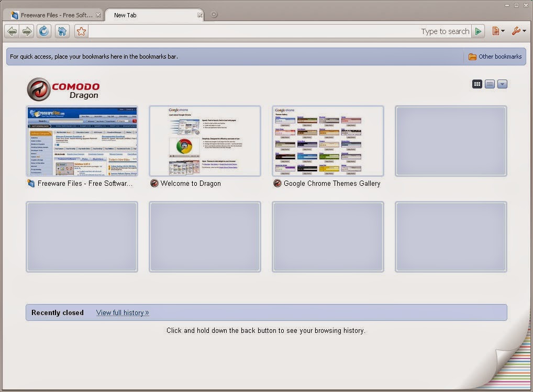Click the Forward navigation arrow
The width and height of the screenshot is (533, 392).
pyautogui.click(x=27, y=31)
